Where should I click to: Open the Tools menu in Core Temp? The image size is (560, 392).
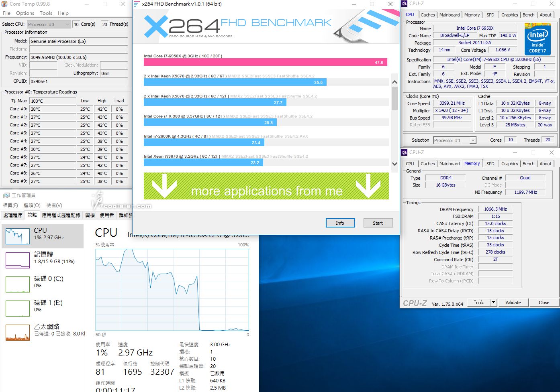[x=46, y=13]
